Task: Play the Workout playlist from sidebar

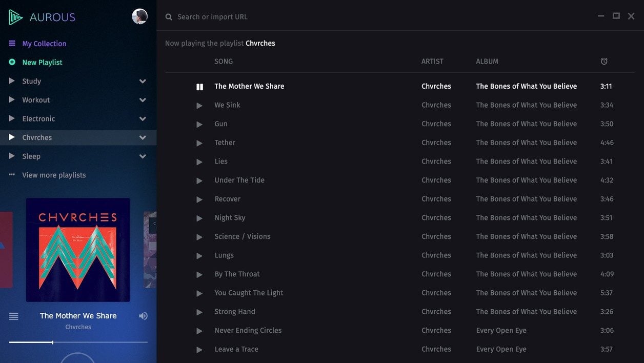Action: (12, 99)
